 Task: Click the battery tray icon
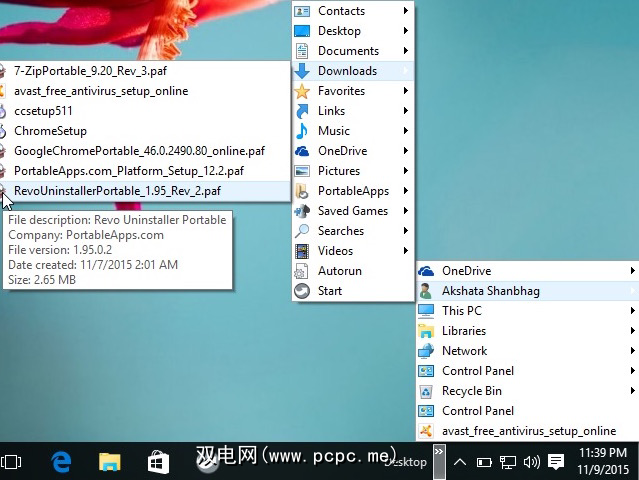[x=484, y=462]
